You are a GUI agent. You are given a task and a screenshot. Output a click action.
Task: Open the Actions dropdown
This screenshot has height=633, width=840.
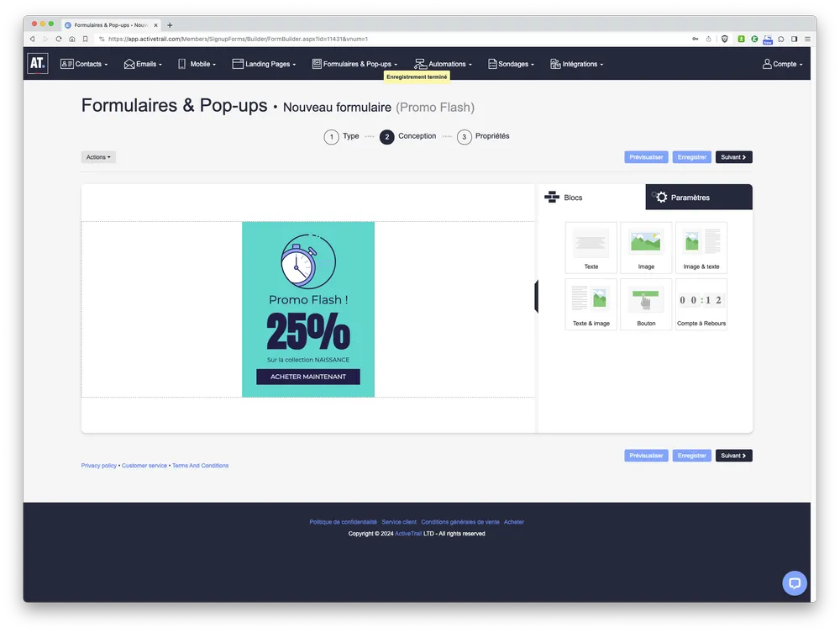98,156
